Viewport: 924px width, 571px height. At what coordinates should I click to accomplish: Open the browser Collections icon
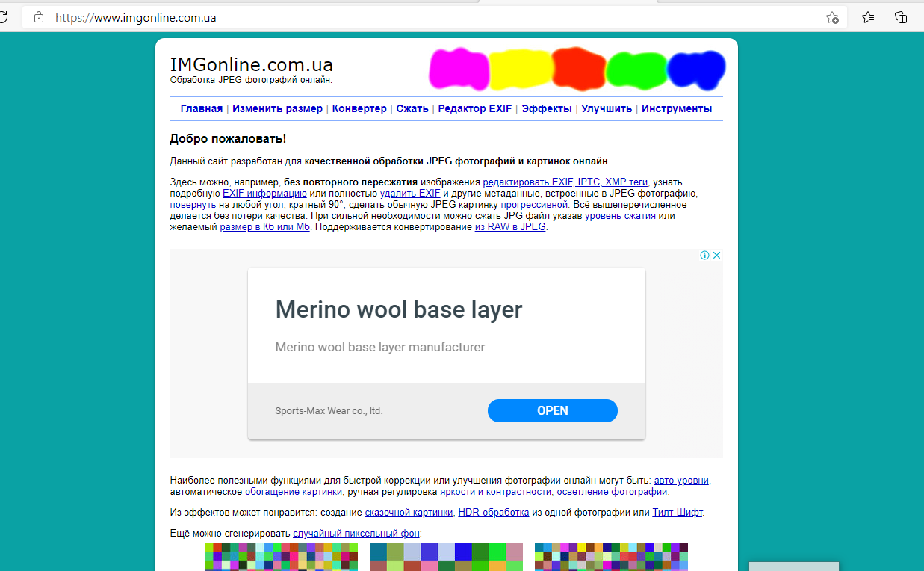click(901, 17)
